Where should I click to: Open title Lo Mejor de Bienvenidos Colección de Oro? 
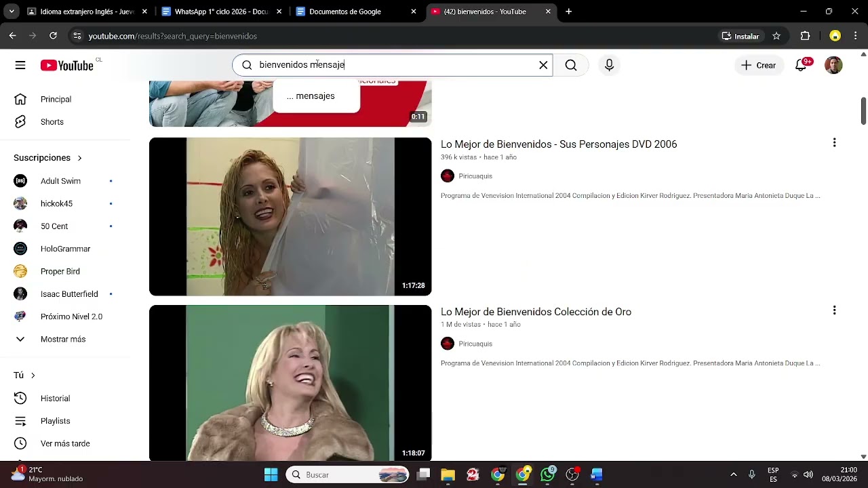[536, 312]
